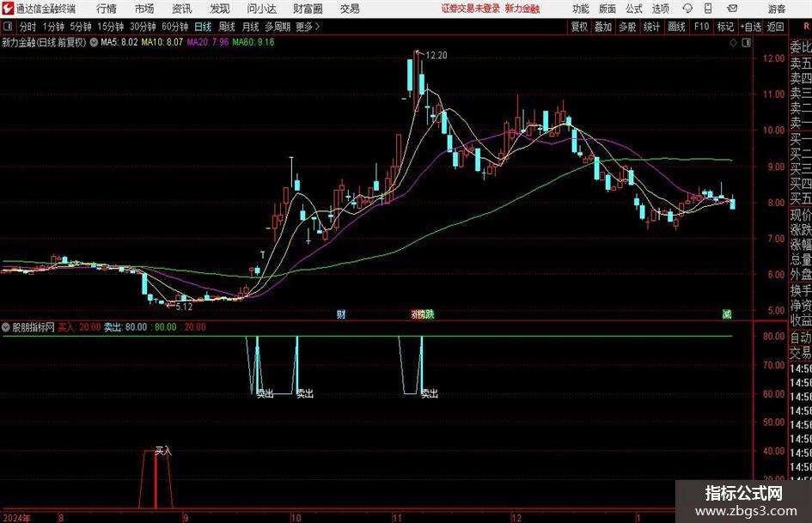
Task: Click the MA10: 8.07 label
Action: [162, 42]
